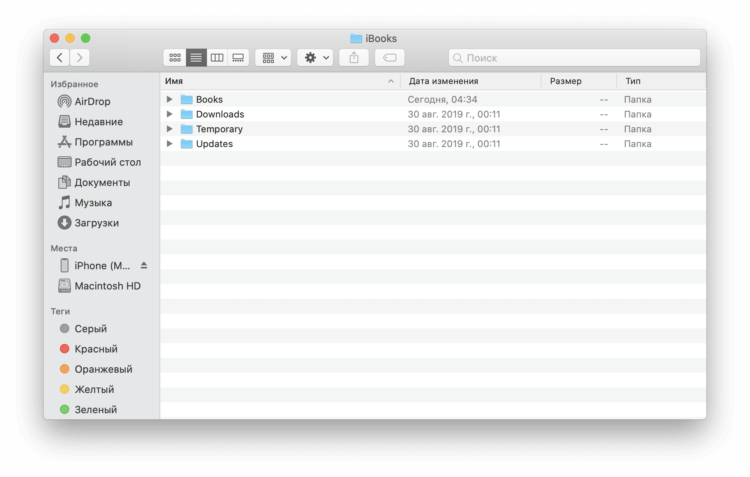Click the Share toolbar button

[x=354, y=58]
